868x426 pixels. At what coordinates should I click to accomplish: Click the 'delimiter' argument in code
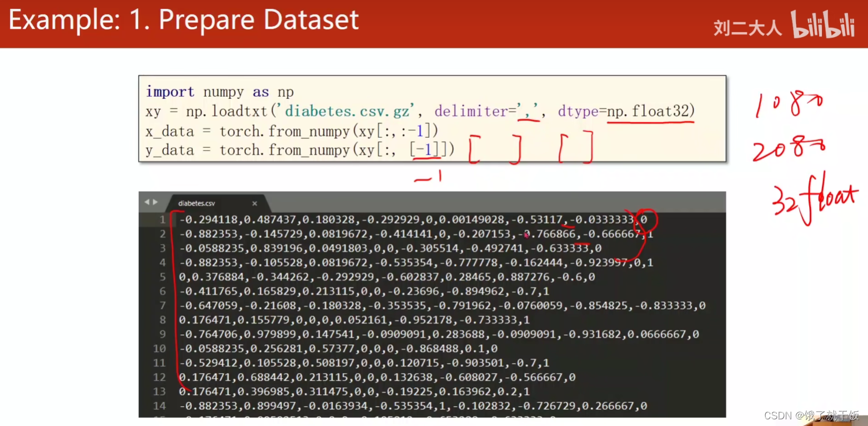471,112
